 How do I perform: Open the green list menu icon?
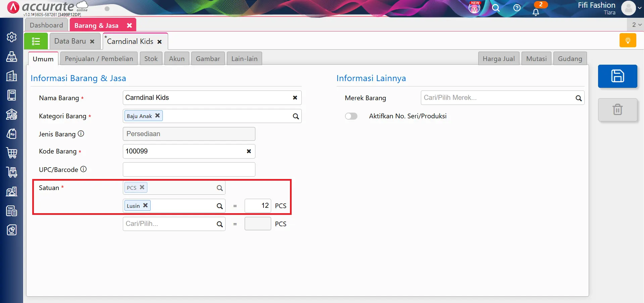[x=36, y=41]
